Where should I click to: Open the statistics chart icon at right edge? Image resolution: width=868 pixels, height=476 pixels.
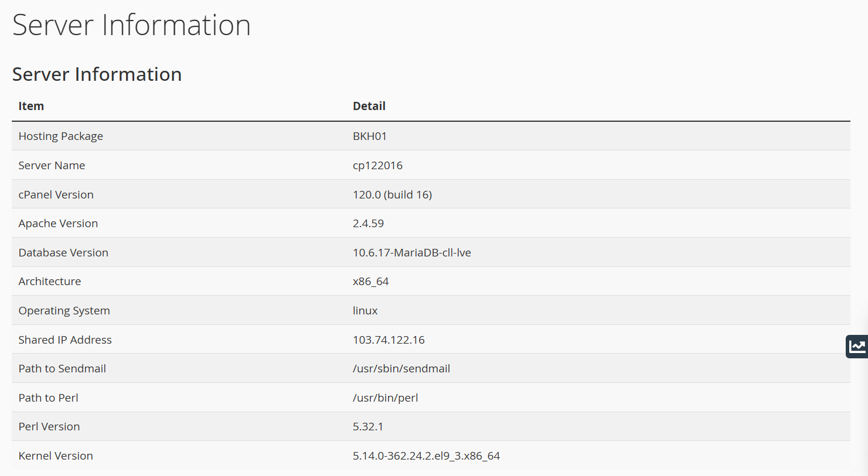pos(857,347)
